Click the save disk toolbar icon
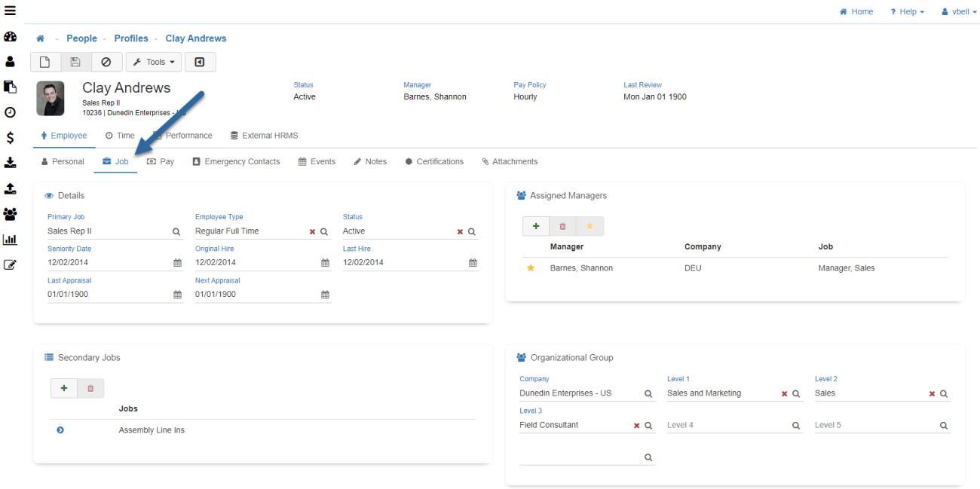Viewport: 980px width, 489px height. click(x=75, y=62)
